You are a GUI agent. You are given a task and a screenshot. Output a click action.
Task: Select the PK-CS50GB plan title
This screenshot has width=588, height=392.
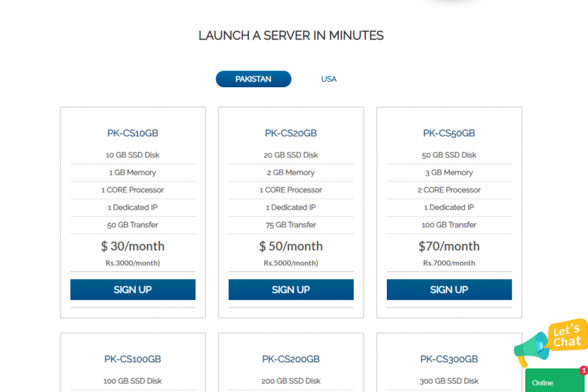point(449,133)
